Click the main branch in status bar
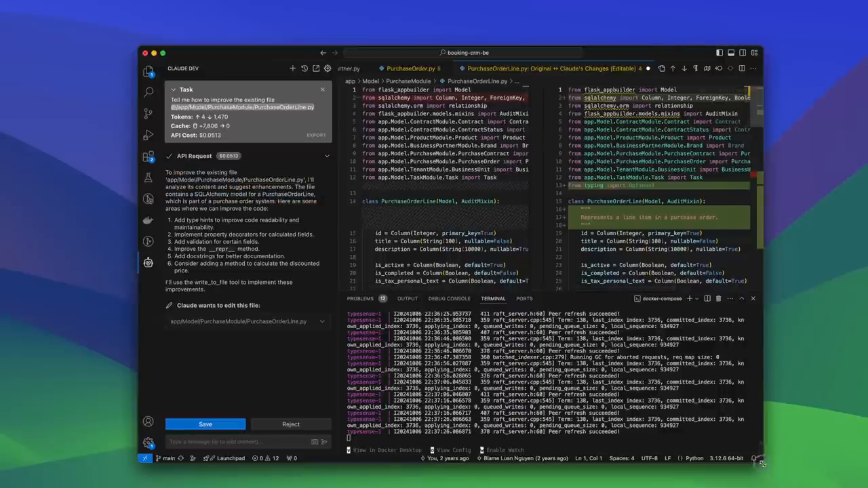868x488 pixels. (x=165, y=458)
